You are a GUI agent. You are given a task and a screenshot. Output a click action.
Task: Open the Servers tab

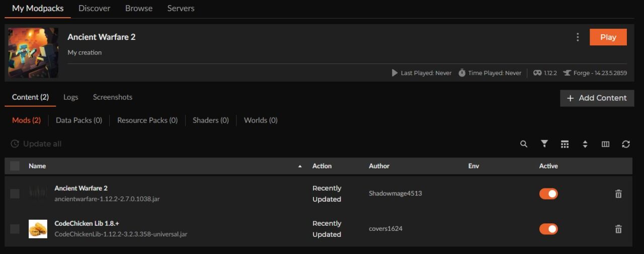point(181,9)
